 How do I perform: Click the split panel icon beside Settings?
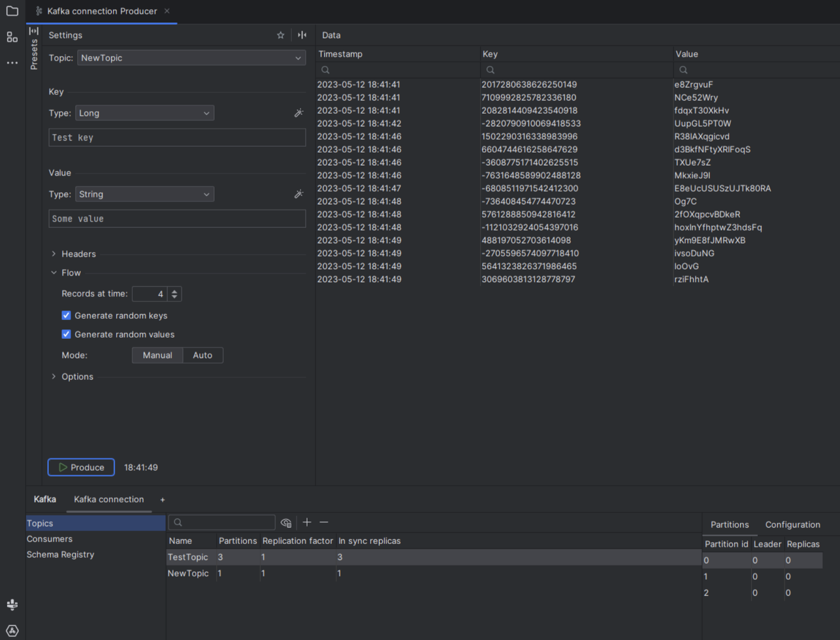(x=302, y=35)
